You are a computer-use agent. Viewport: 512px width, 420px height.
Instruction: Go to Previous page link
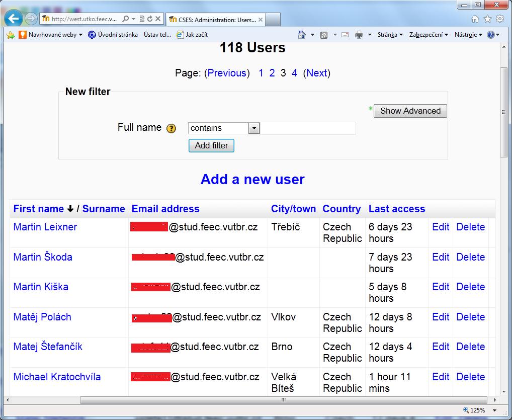click(x=227, y=73)
